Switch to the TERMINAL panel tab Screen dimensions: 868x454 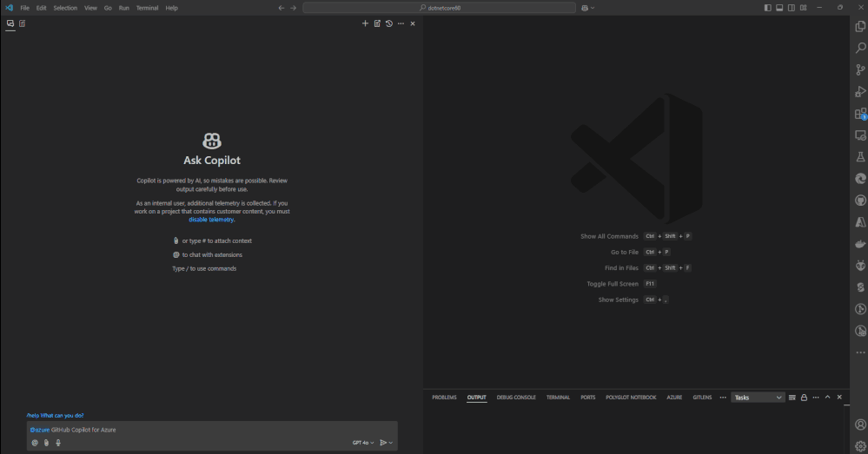[x=558, y=397]
